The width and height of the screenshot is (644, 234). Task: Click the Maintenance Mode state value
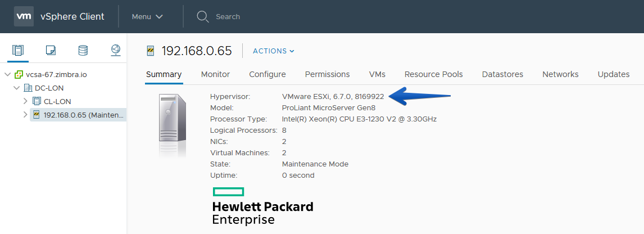pyautogui.click(x=315, y=164)
